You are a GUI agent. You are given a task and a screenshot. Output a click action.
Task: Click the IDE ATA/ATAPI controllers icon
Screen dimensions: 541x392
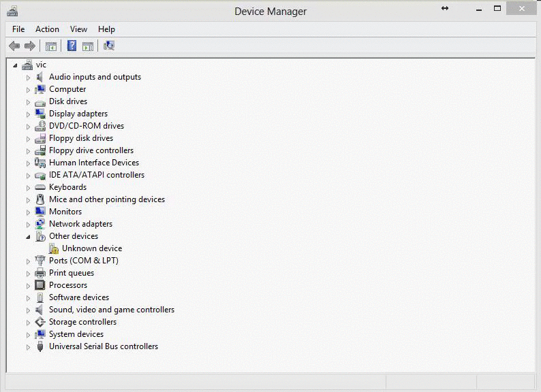(x=40, y=176)
